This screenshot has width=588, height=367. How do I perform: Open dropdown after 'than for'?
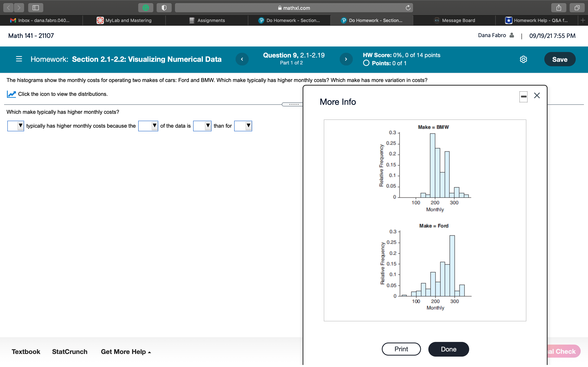click(243, 126)
